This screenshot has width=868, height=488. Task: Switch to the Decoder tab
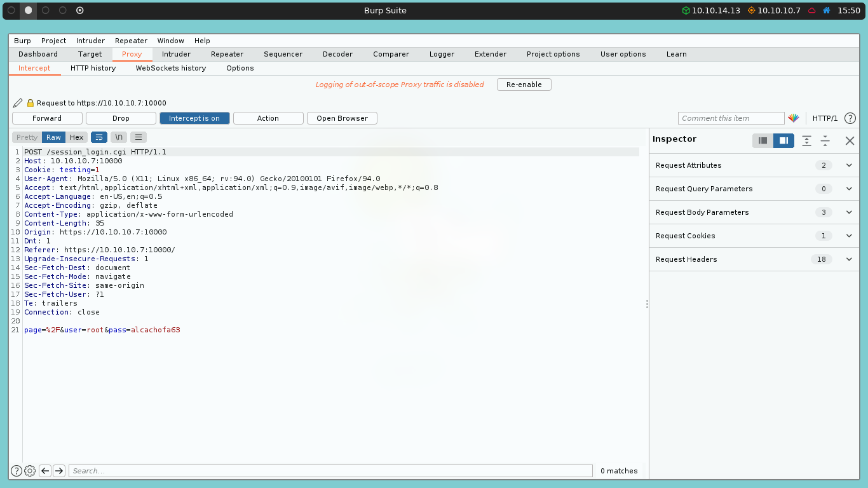[337, 54]
